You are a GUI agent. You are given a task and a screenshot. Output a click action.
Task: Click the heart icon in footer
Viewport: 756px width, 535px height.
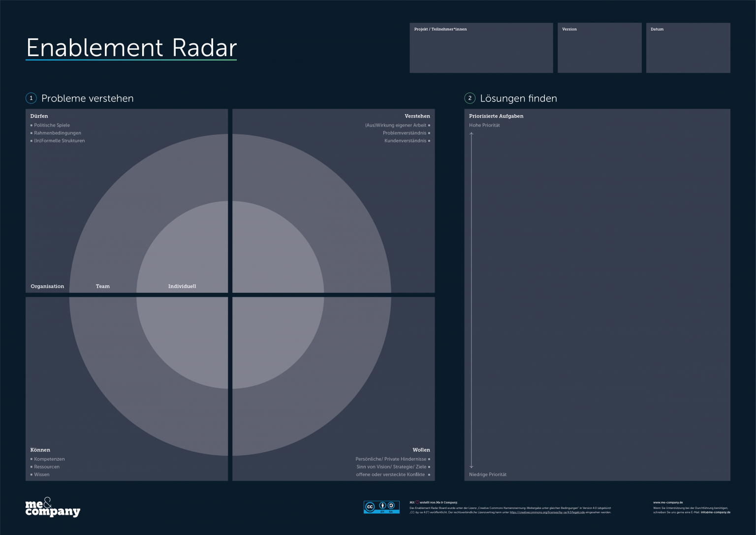coord(417,503)
